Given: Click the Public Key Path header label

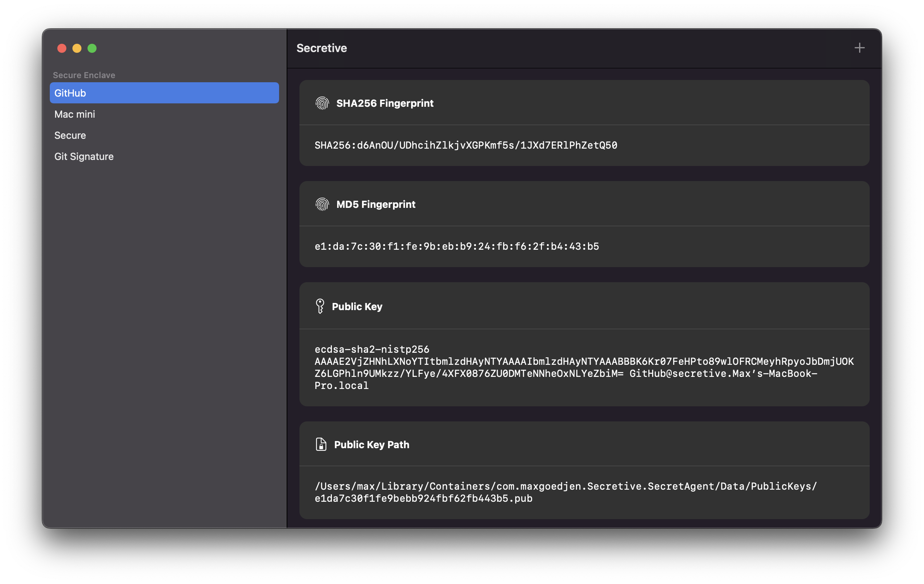Looking at the screenshot, I should [371, 444].
